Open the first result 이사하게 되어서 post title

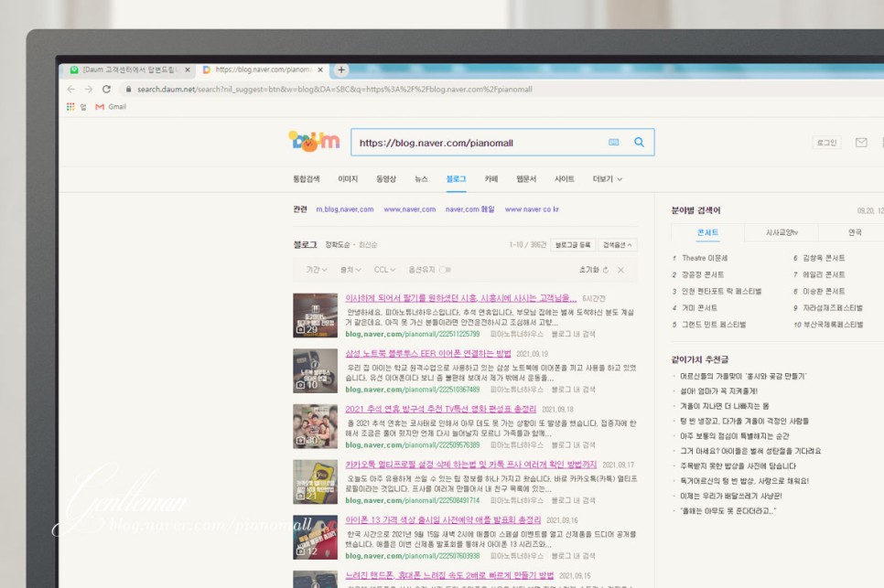tap(460, 298)
